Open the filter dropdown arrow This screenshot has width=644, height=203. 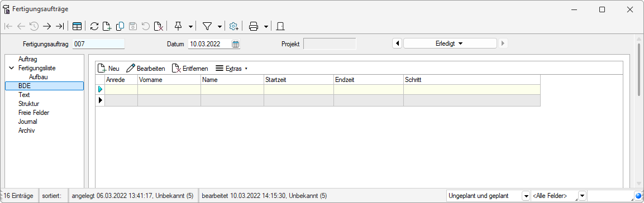220,27
